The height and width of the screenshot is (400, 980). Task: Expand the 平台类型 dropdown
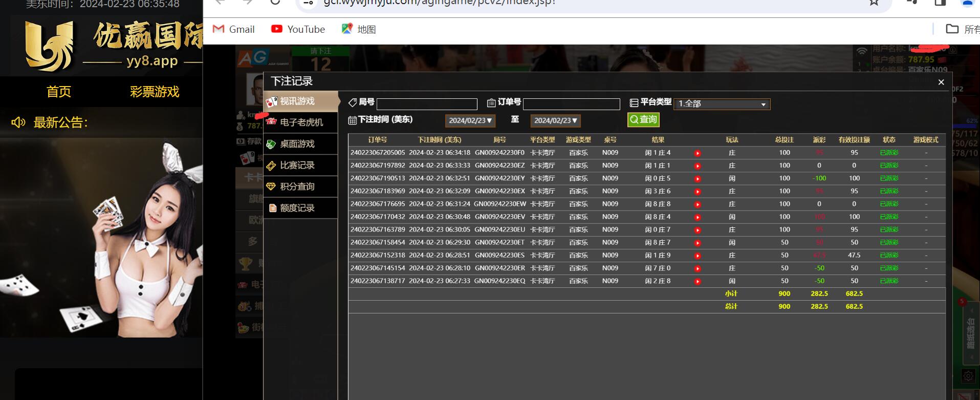coord(722,104)
